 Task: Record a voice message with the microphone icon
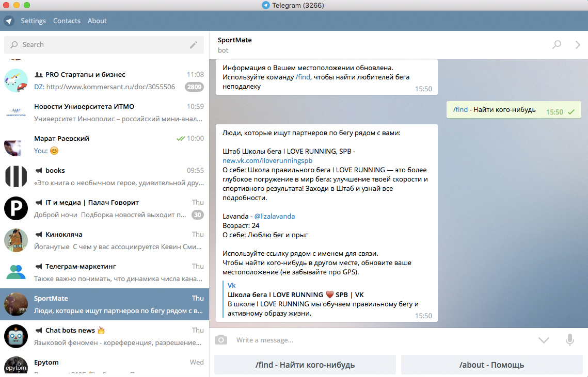click(569, 340)
